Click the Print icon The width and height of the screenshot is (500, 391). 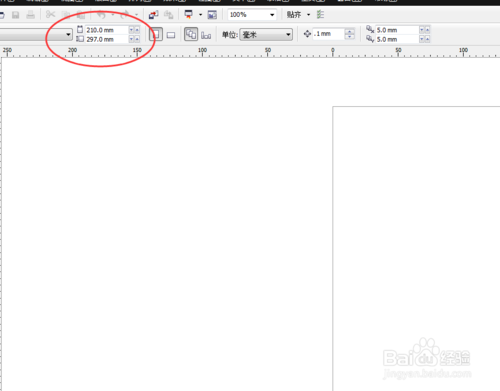click(30, 15)
